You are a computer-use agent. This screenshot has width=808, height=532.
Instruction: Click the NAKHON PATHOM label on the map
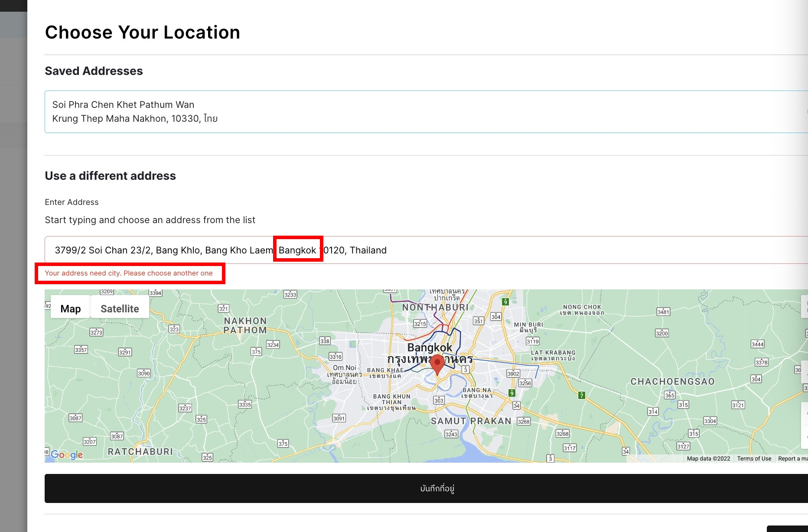pos(245,325)
